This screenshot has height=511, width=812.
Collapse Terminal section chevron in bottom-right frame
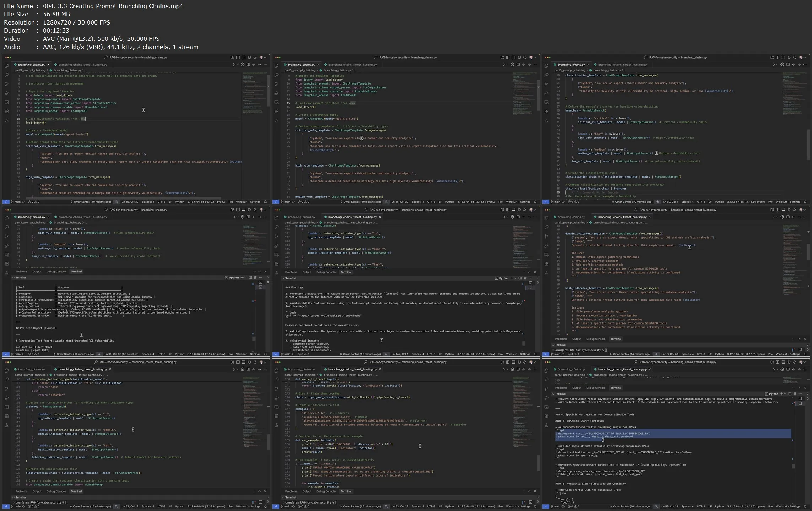(x=553, y=394)
